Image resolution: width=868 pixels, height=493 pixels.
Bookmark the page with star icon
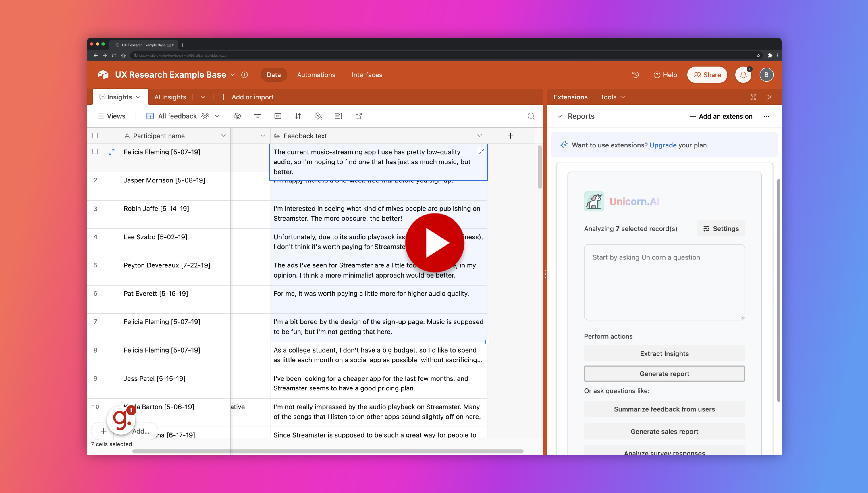tap(758, 55)
